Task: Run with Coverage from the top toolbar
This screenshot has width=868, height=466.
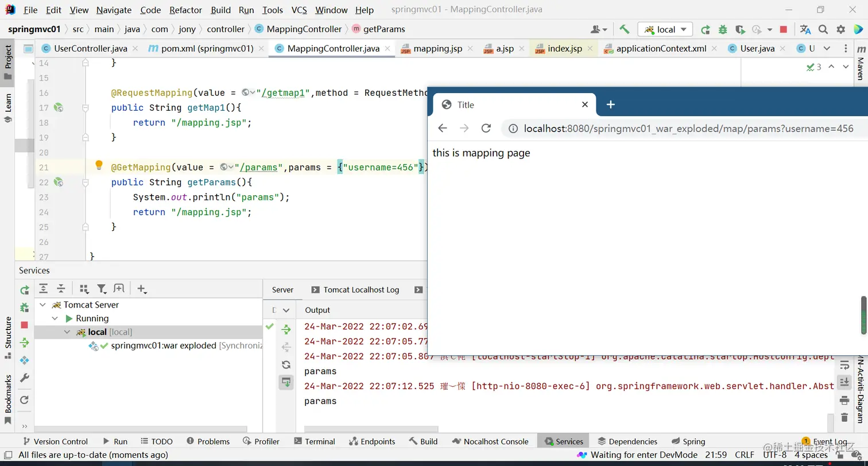Action: 740,29
